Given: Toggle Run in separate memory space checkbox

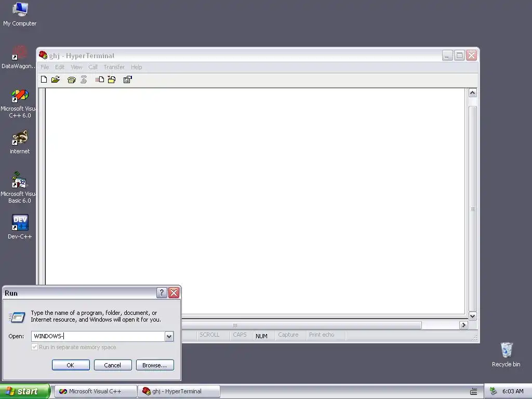Looking at the screenshot, I should [x=34, y=347].
